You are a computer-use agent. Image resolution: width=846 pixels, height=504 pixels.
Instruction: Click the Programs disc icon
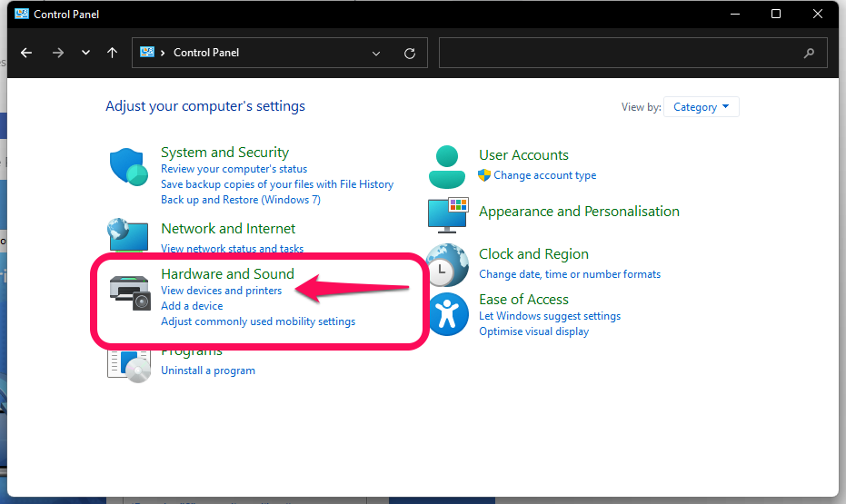(129, 367)
